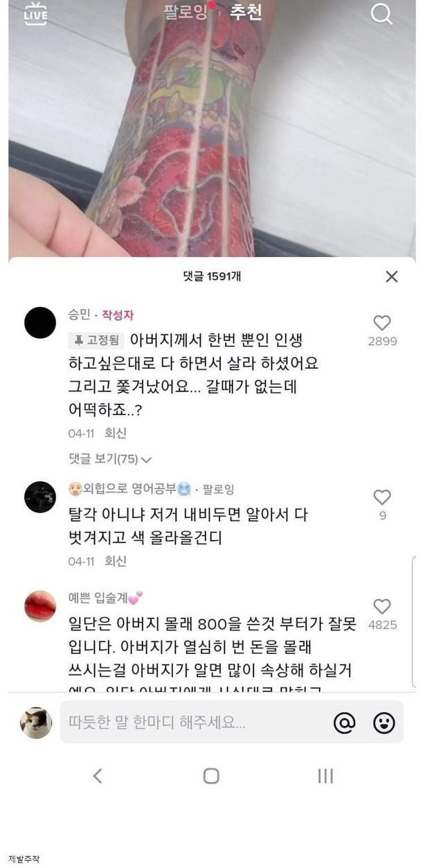This screenshot has width=443, height=868.
Task: Open the emoji picker smiley icon
Action: tap(384, 723)
